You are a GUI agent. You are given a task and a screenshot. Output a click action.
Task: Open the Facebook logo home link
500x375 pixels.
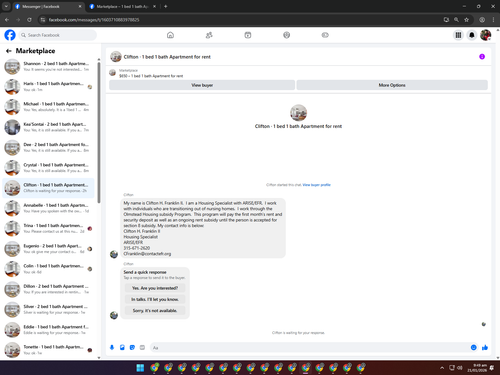[10, 35]
